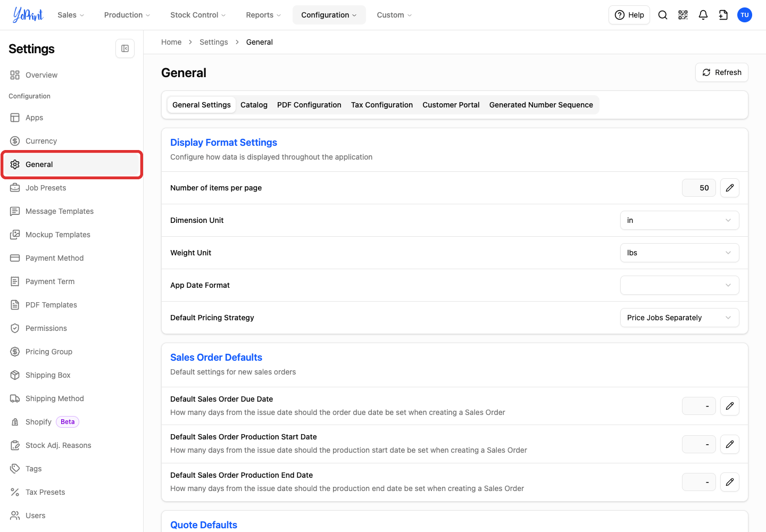
Task: Go to Apps settings
Action: pyautogui.click(x=72, y=118)
